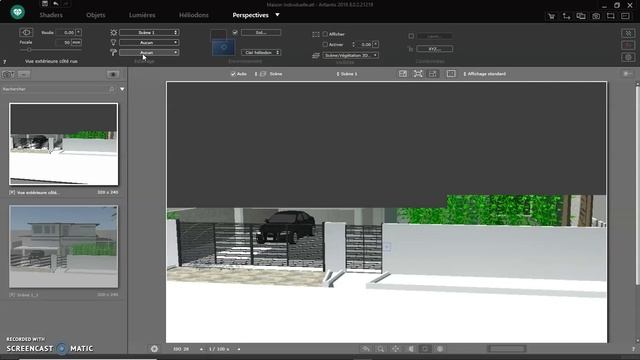
Task: Open the Scène dropdown beside Auto
Action: [269, 74]
